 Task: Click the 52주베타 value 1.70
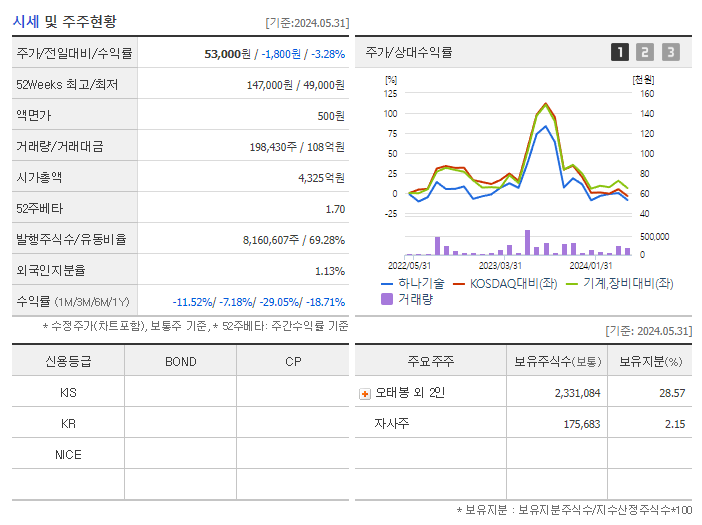pos(335,209)
